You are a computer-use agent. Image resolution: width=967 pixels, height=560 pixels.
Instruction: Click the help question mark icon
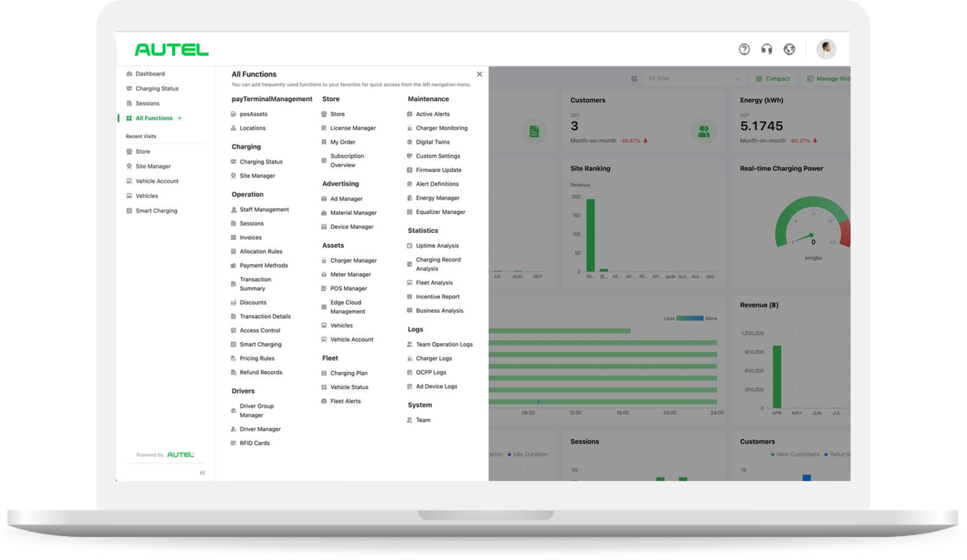coord(744,49)
